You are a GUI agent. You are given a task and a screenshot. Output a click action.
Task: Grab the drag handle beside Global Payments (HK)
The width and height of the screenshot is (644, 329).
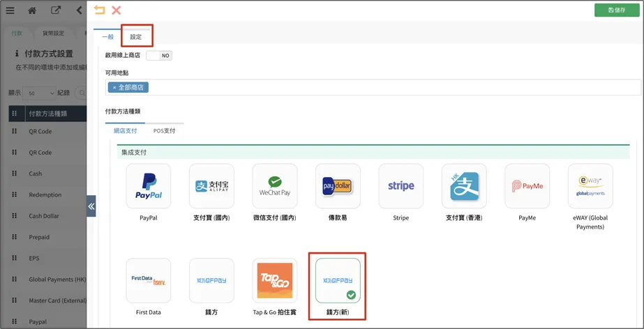pyautogui.click(x=15, y=279)
